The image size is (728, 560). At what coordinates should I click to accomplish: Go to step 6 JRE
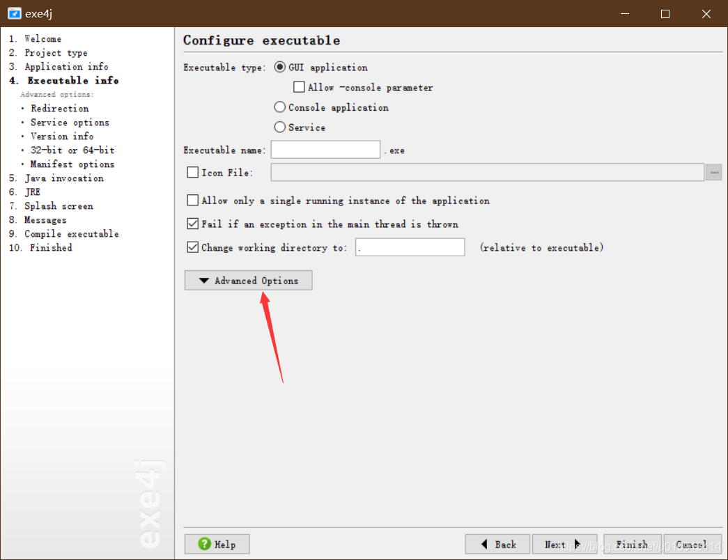click(24, 192)
